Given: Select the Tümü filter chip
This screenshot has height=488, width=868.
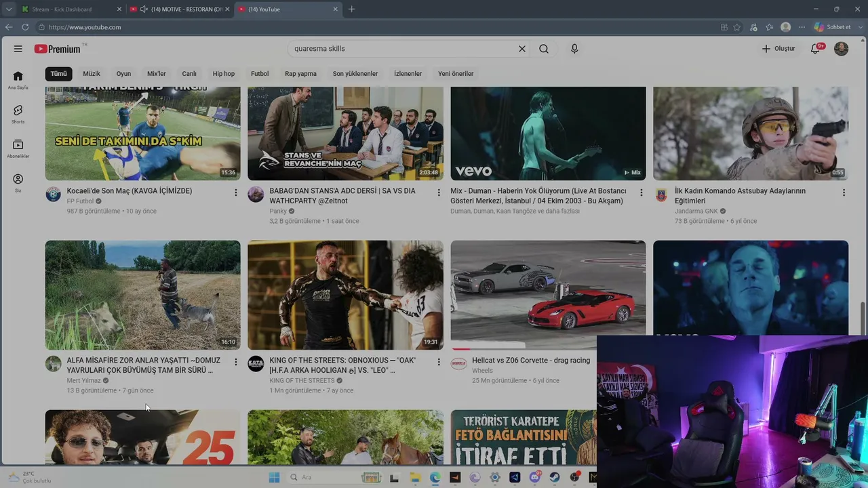Looking at the screenshot, I should pyautogui.click(x=59, y=74).
